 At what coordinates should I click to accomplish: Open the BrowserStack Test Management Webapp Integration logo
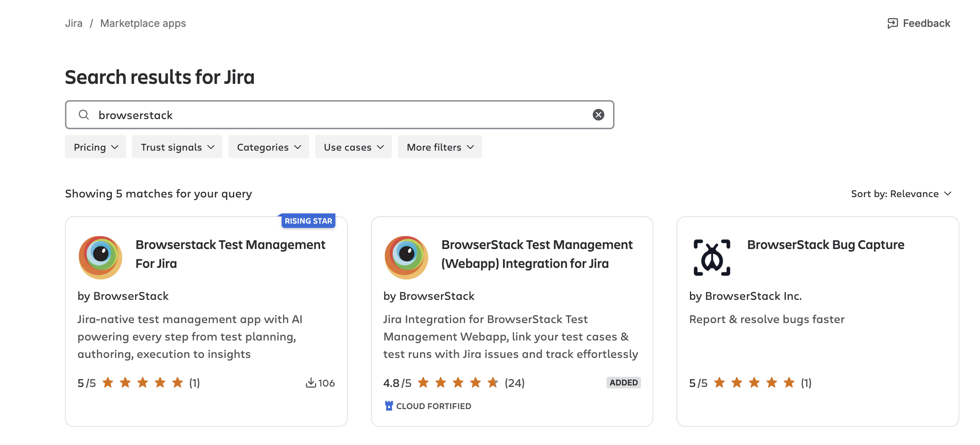[406, 257]
